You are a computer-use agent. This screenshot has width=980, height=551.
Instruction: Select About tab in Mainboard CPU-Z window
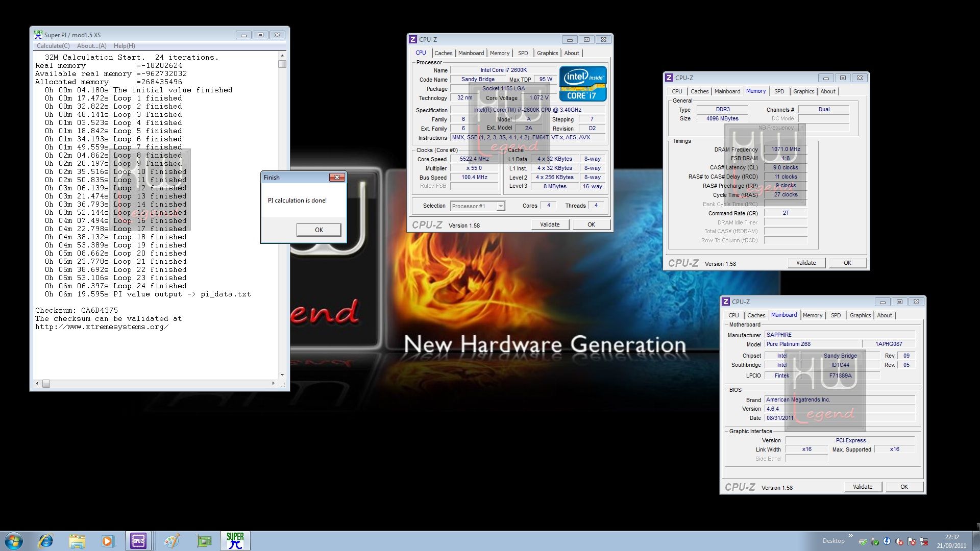pos(885,315)
